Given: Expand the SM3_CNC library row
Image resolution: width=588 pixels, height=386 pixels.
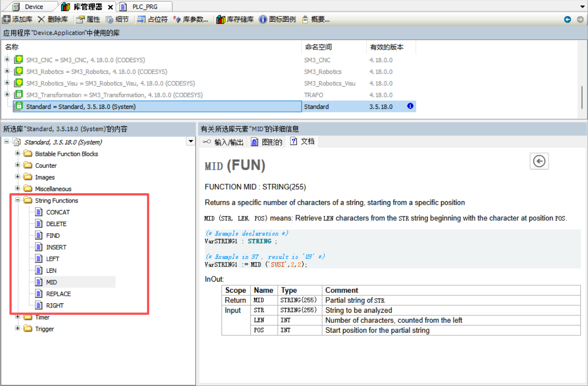Looking at the screenshot, I should (x=7, y=60).
